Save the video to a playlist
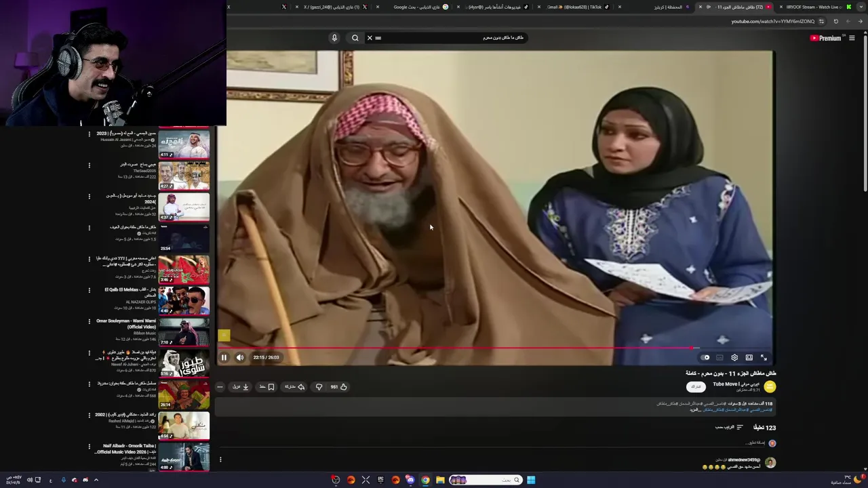The height and width of the screenshot is (488, 868). (267, 387)
